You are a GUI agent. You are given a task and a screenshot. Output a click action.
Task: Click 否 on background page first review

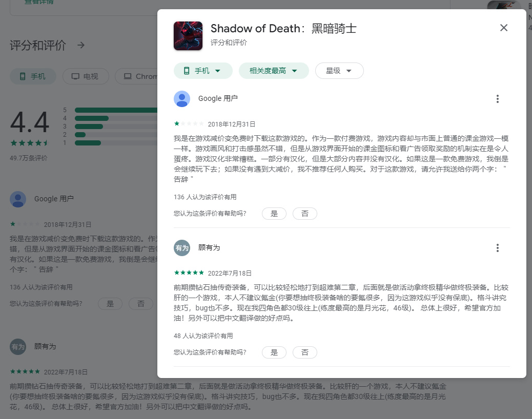coord(141,304)
